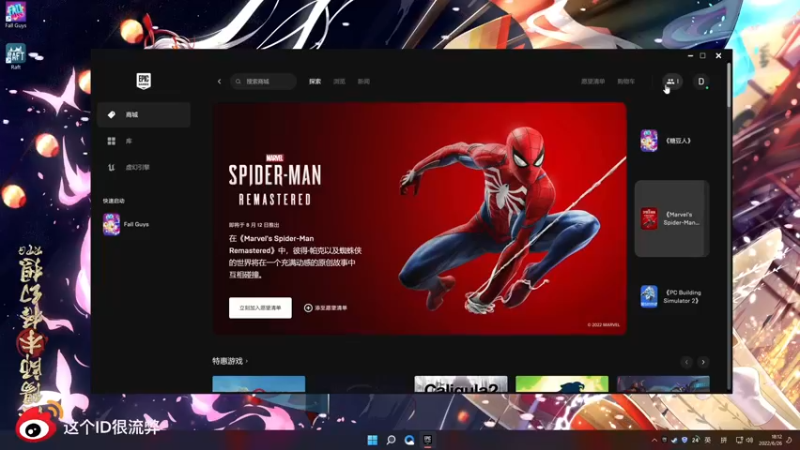Focus the store search field
Viewport: 800px width, 450px height.
(x=263, y=82)
